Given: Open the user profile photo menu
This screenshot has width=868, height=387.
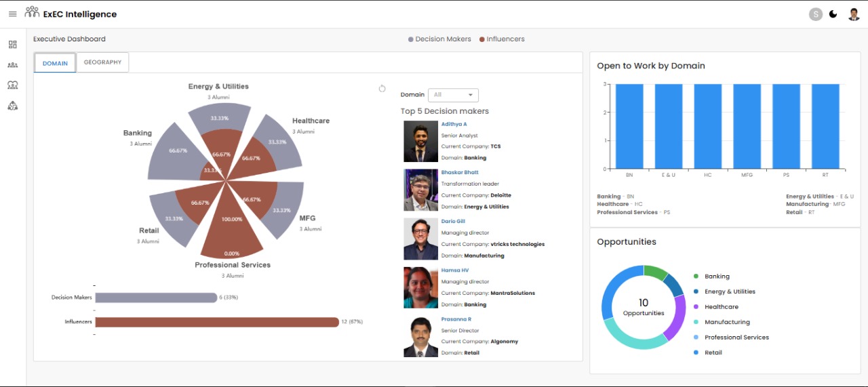Looking at the screenshot, I should click(x=854, y=14).
